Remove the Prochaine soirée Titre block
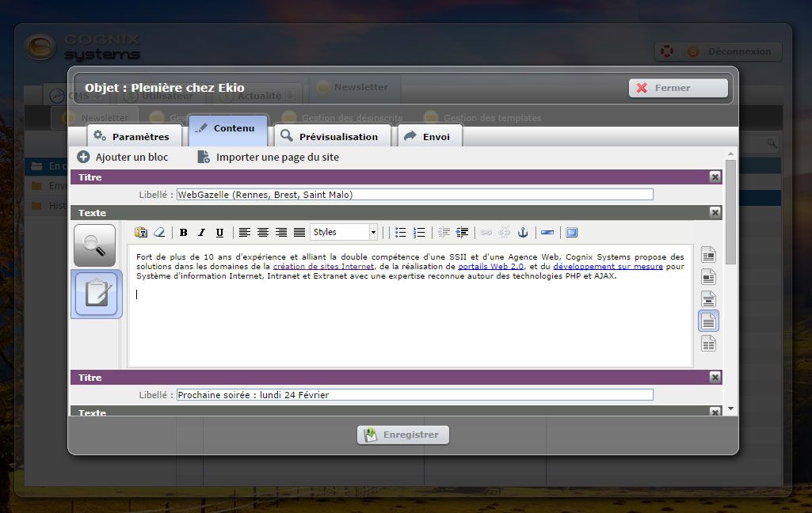The width and height of the screenshot is (812, 513). coord(715,378)
